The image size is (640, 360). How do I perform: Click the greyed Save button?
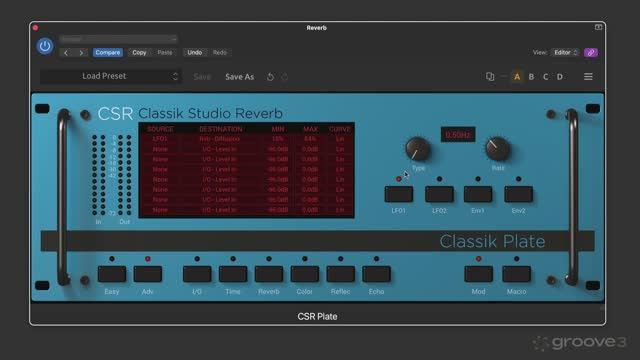point(202,77)
